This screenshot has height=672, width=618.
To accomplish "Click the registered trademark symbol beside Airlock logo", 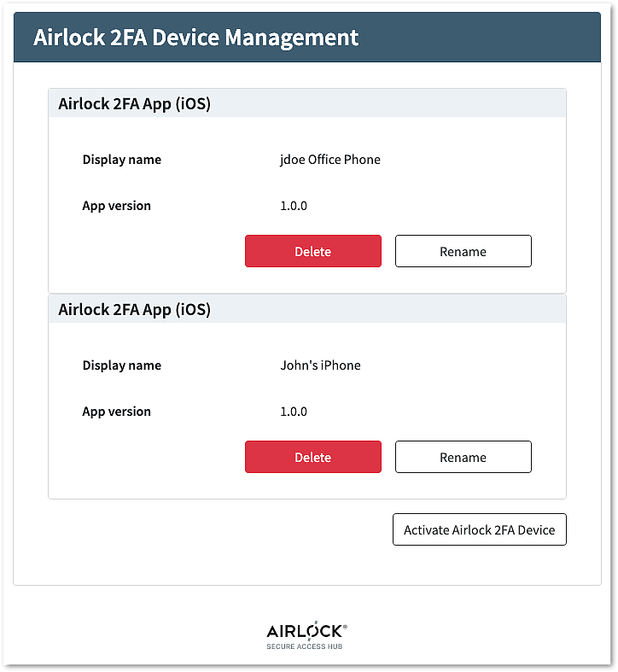I will coord(344,627).
